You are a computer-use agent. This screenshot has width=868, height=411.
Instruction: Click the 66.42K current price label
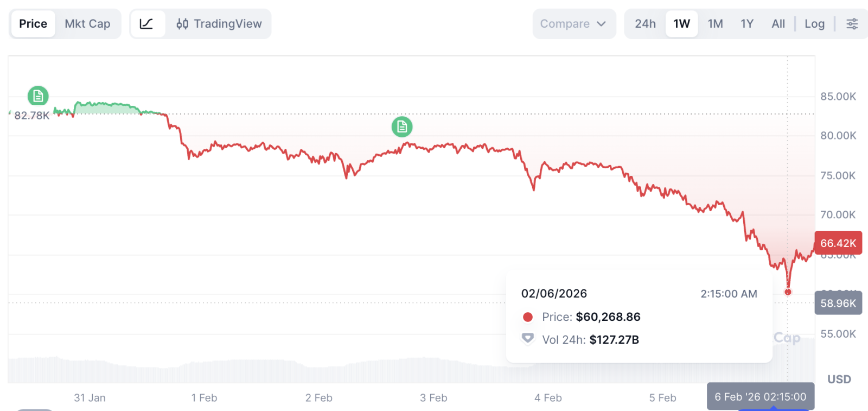(838, 243)
